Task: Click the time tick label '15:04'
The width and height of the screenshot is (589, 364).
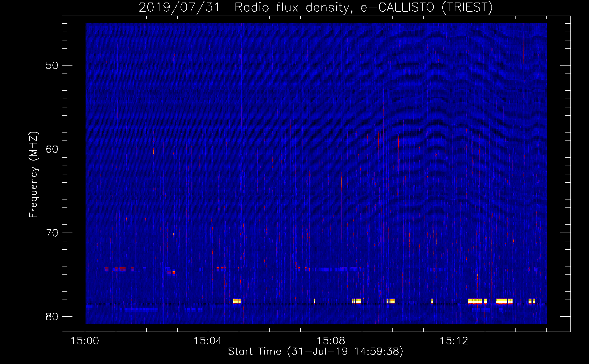Action: pyautogui.click(x=208, y=341)
